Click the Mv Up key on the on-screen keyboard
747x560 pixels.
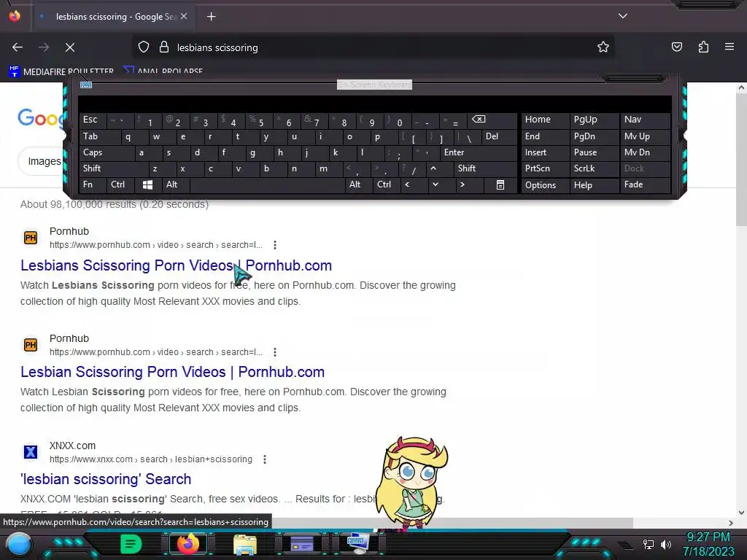[x=645, y=136]
